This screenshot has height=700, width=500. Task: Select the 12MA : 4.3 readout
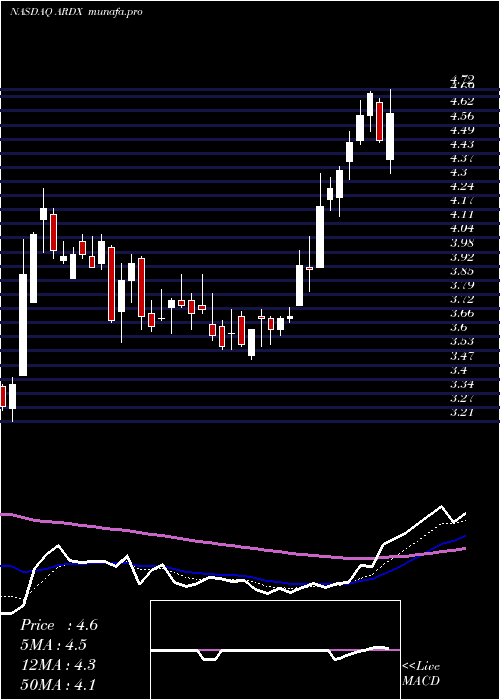pos(57,664)
